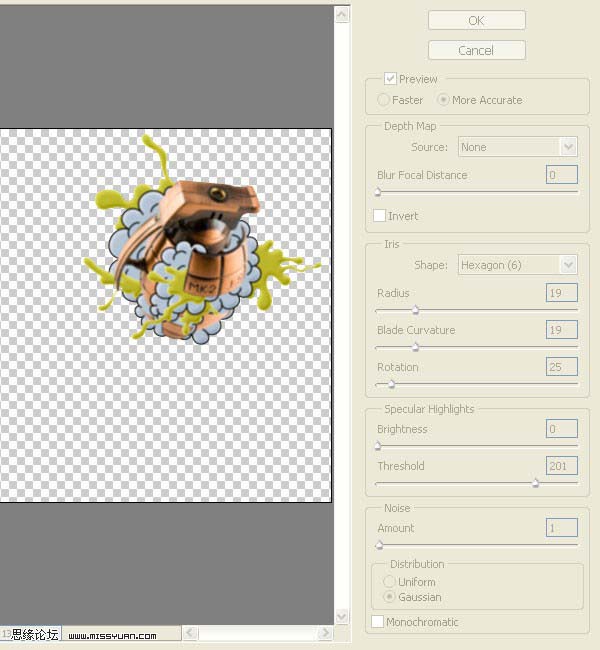Select Uniform noise distribution

click(389, 582)
